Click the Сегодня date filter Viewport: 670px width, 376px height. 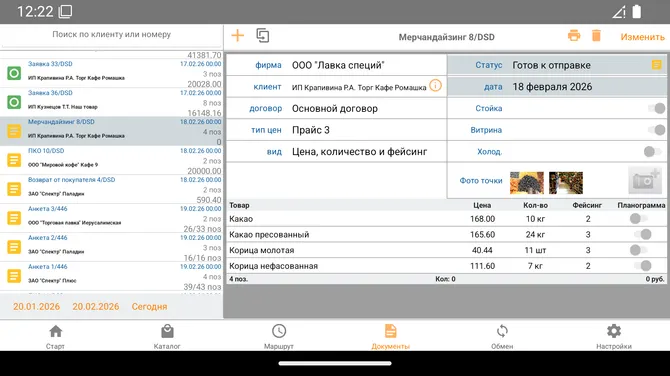click(149, 306)
